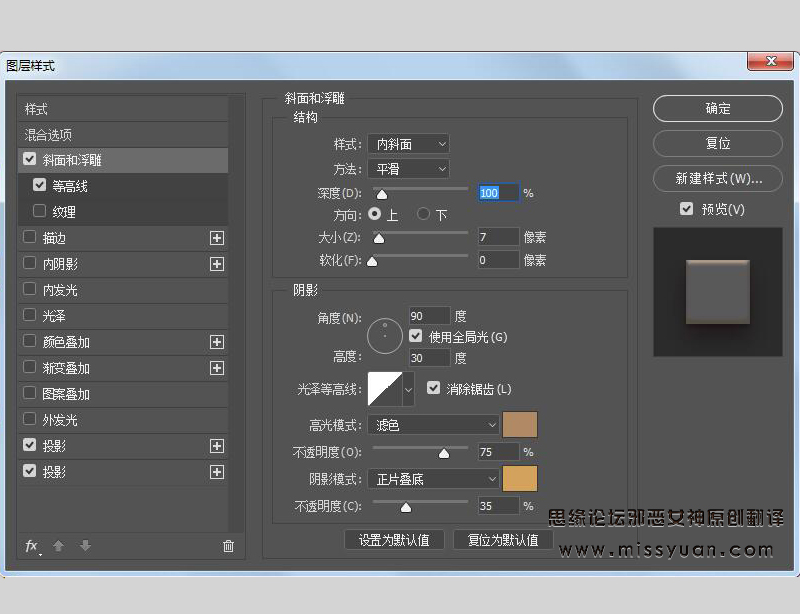
Task: Click the plus icon beside 描边
Action: click(217, 238)
